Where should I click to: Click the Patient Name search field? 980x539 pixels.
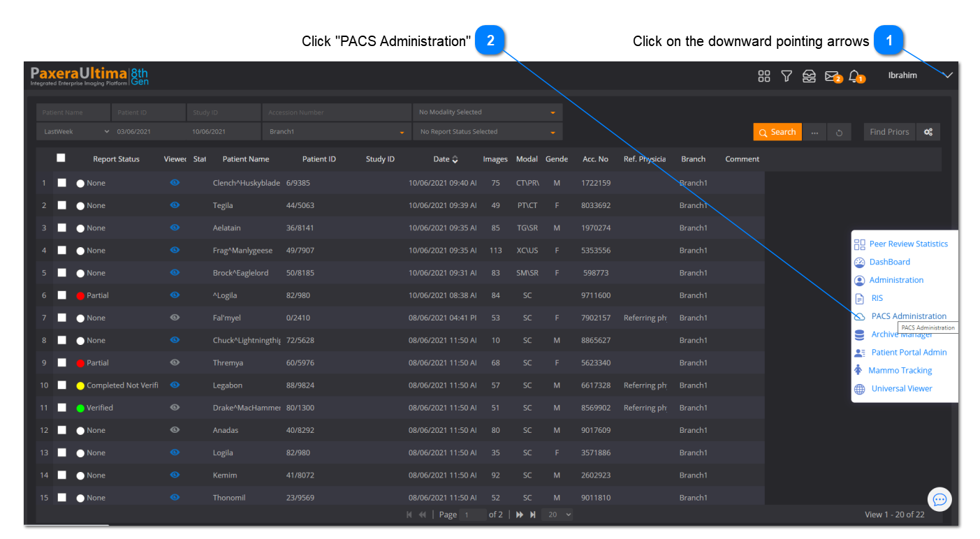click(x=73, y=112)
